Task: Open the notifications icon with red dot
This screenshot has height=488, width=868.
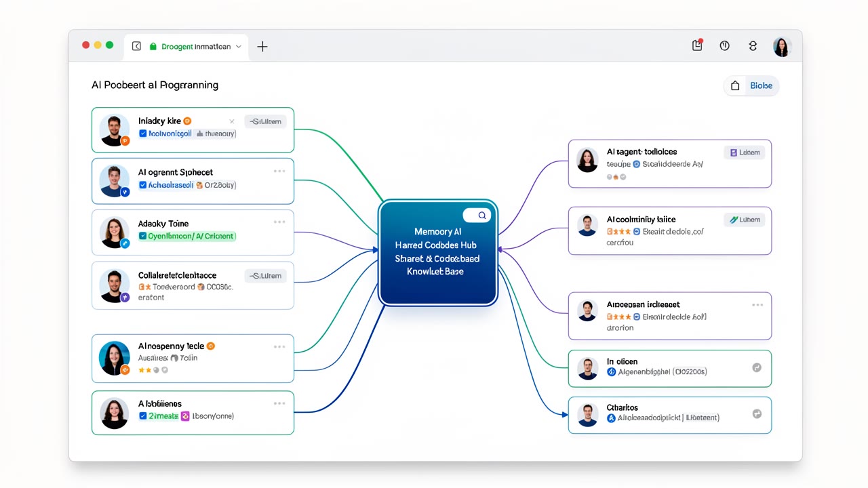Action: tap(697, 45)
